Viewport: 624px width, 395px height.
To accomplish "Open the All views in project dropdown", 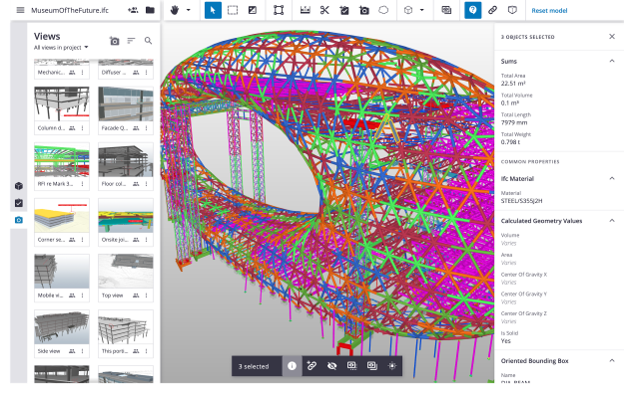I will [x=61, y=48].
